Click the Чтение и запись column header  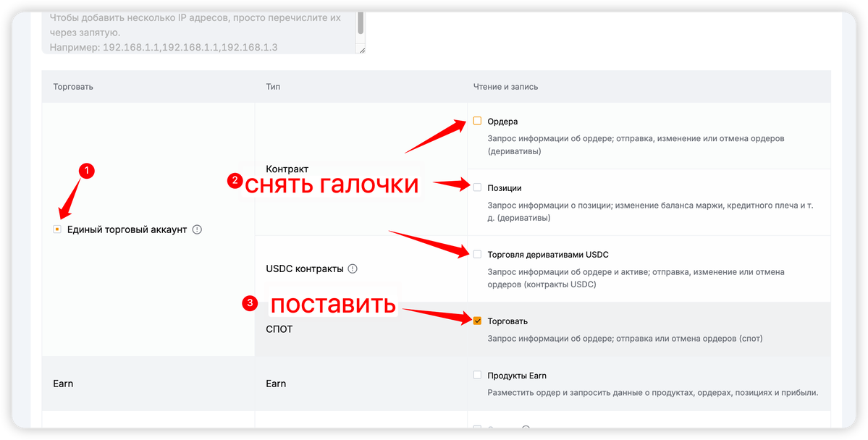[x=505, y=87]
